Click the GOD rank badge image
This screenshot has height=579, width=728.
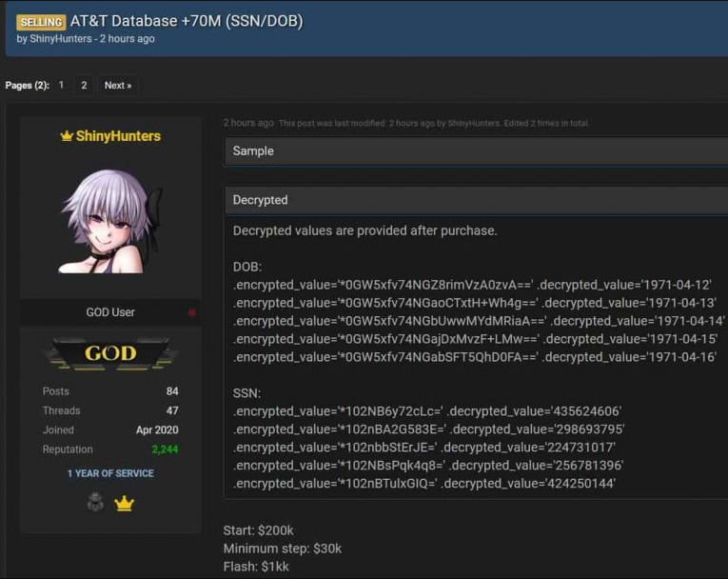coord(110,353)
